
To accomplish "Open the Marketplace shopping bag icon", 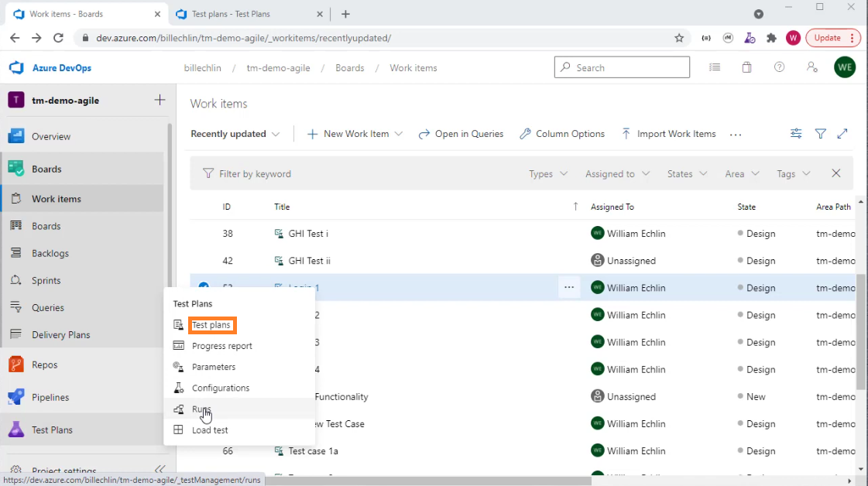I will [x=746, y=68].
